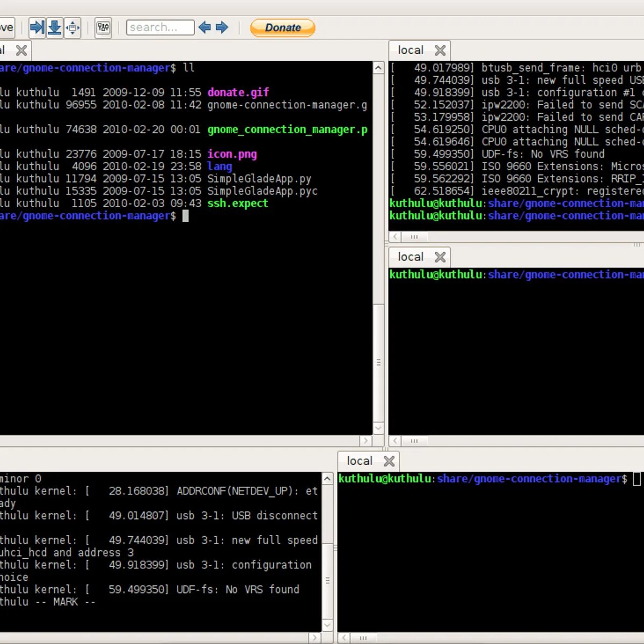644x644 pixels.
Task: Click the prompt in bottom-right terminal
Action: (482, 479)
